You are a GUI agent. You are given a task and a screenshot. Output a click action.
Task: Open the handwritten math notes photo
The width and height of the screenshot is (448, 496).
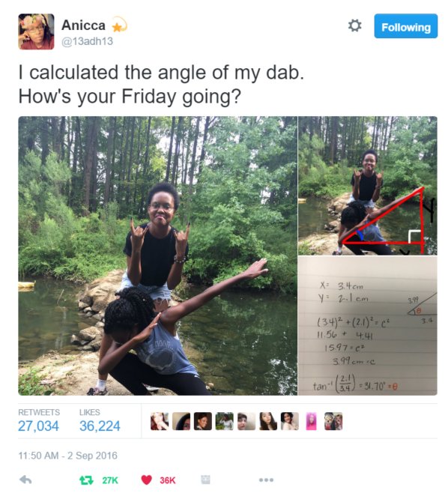pyautogui.click(x=368, y=326)
